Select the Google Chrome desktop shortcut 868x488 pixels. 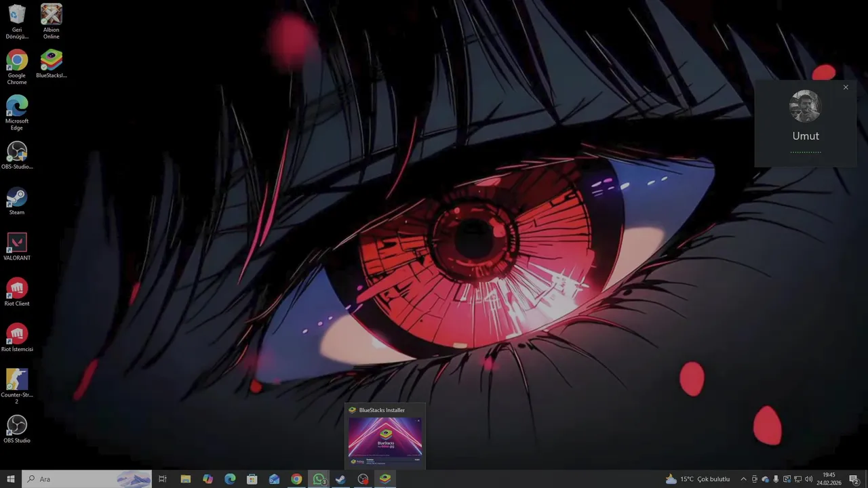(x=17, y=67)
